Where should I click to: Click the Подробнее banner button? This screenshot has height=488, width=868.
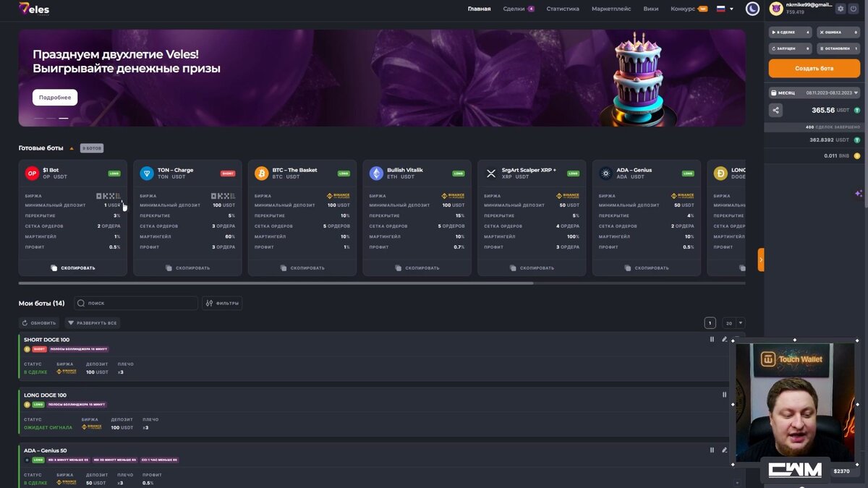55,98
